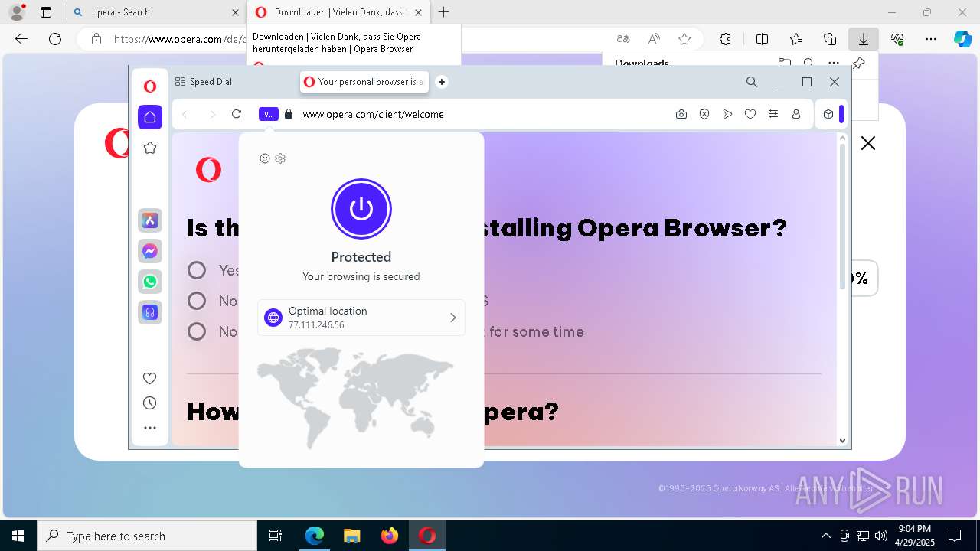Open Edge Collections icon
This screenshot has width=980, height=551.
pos(830,39)
